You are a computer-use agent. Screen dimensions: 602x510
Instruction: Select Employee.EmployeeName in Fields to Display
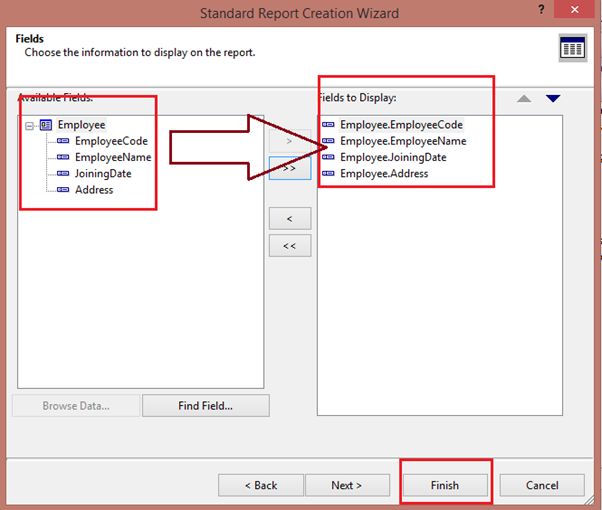click(x=403, y=141)
